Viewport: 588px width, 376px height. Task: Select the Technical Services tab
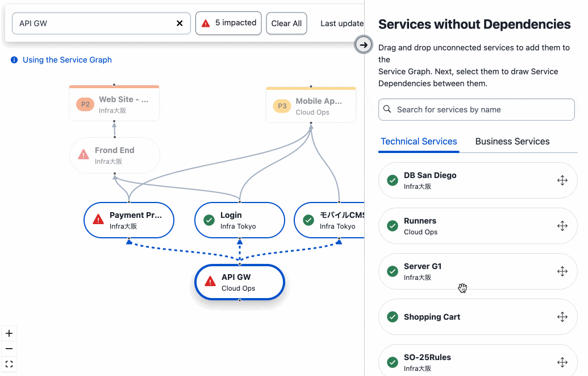click(x=419, y=141)
